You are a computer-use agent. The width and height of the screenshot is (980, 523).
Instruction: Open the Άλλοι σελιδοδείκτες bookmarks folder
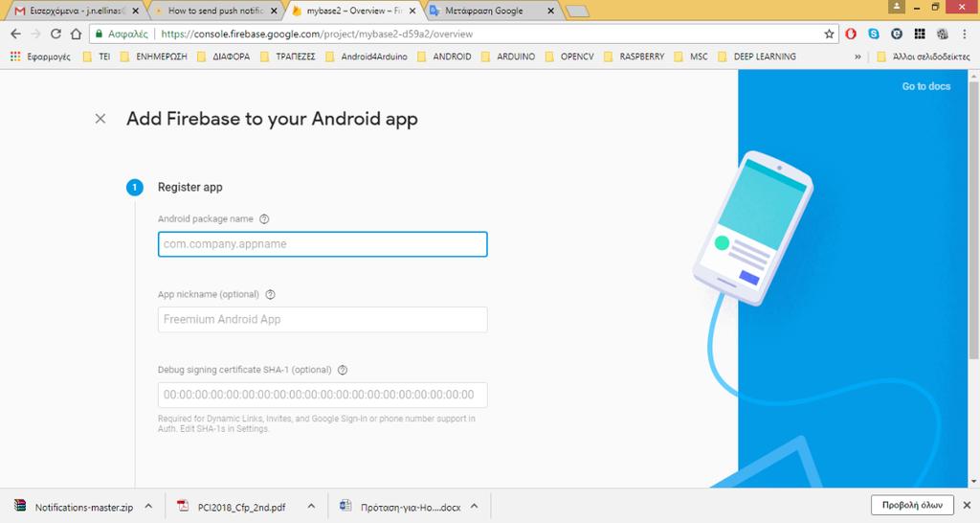924,57
